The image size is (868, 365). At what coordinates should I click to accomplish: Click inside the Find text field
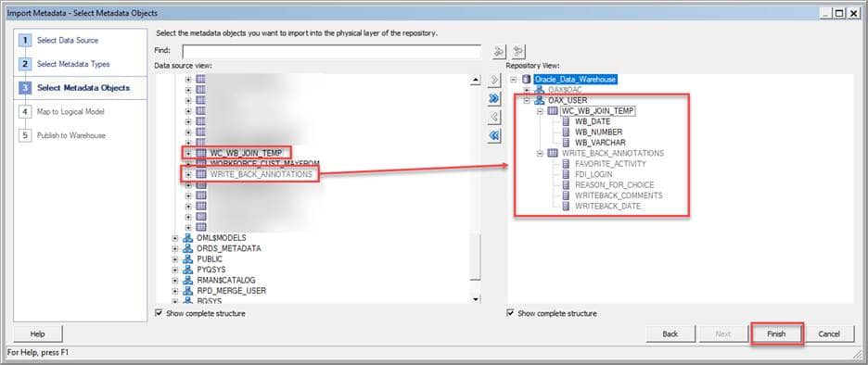pyautogui.click(x=331, y=52)
